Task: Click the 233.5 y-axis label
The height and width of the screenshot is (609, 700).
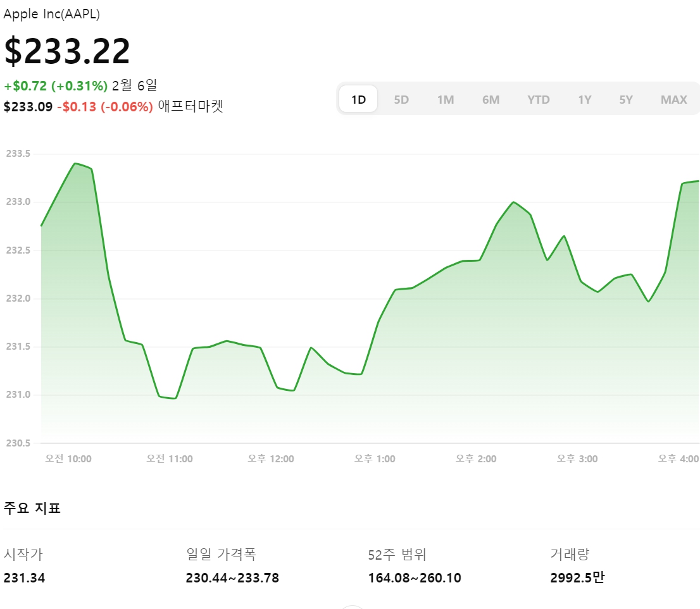Action: pos(18,154)
